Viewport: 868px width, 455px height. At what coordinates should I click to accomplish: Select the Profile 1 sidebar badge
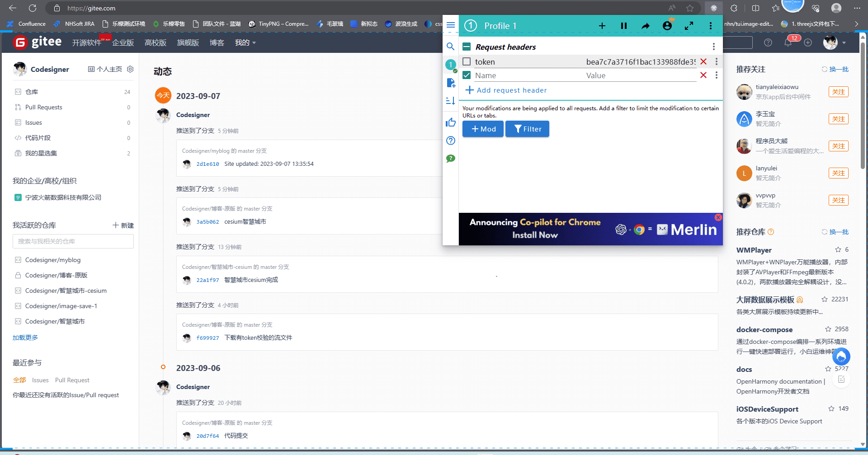point(450,65)
